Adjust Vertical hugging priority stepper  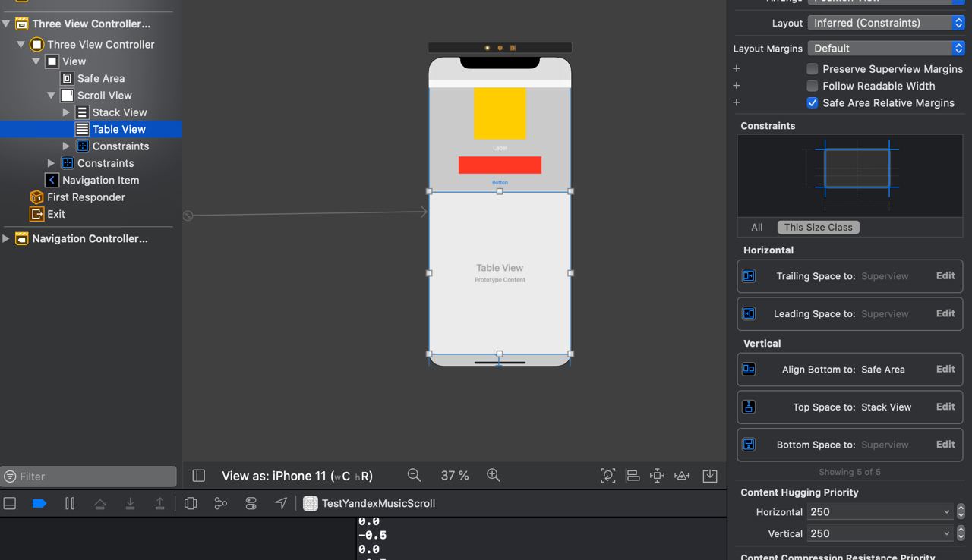[961, 533]
